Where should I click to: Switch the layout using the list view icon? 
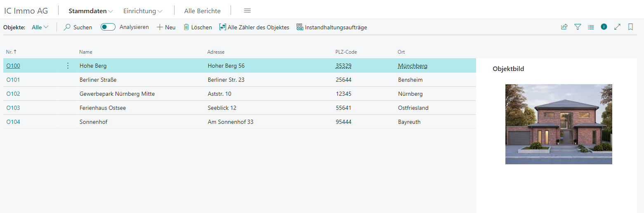[591, 27]
